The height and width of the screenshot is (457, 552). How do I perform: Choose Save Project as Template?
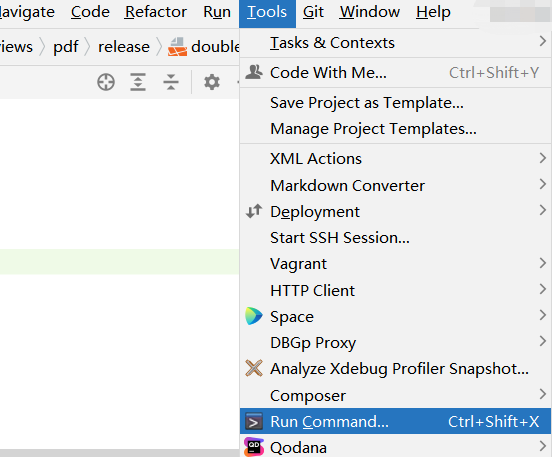click(x=395, y=103)
